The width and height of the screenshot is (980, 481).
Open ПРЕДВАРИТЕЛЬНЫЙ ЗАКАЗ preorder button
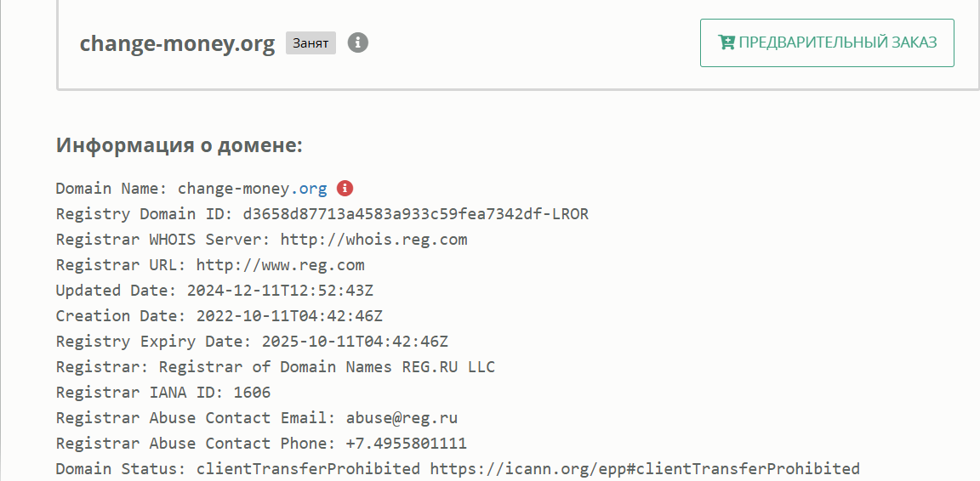(827, 42)
